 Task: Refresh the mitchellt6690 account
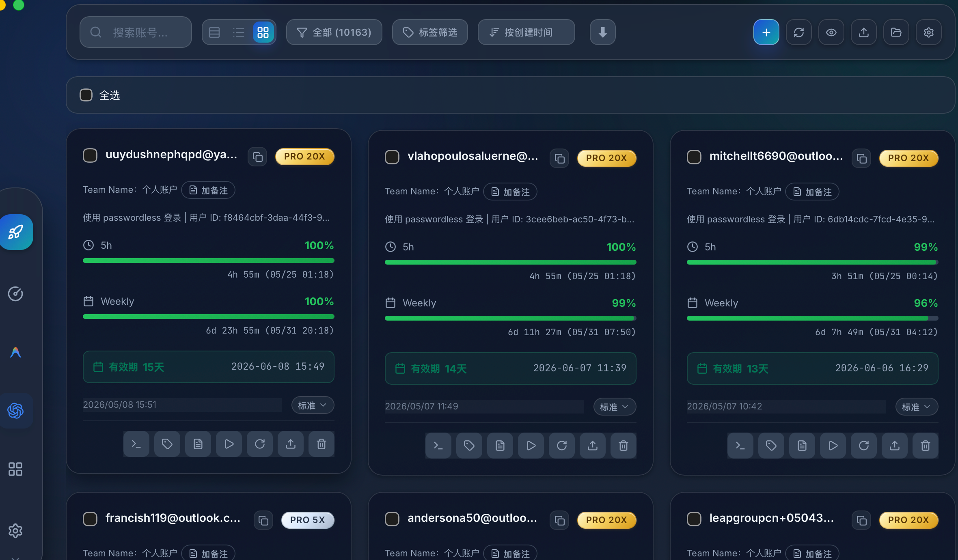(864, 446)
